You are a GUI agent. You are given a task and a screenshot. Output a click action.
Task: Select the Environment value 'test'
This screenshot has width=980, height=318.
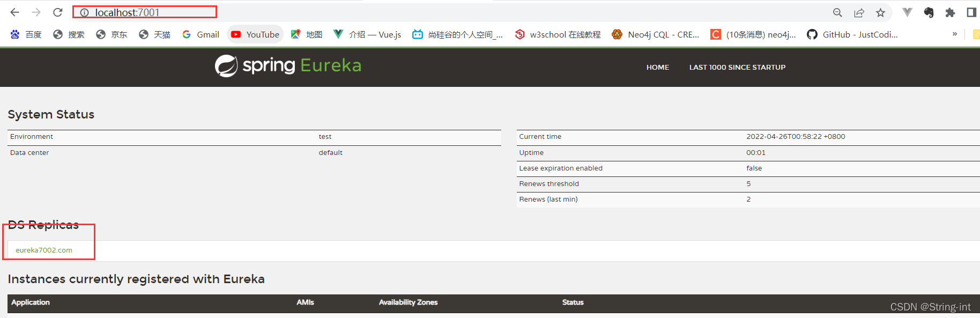(325, 137)
